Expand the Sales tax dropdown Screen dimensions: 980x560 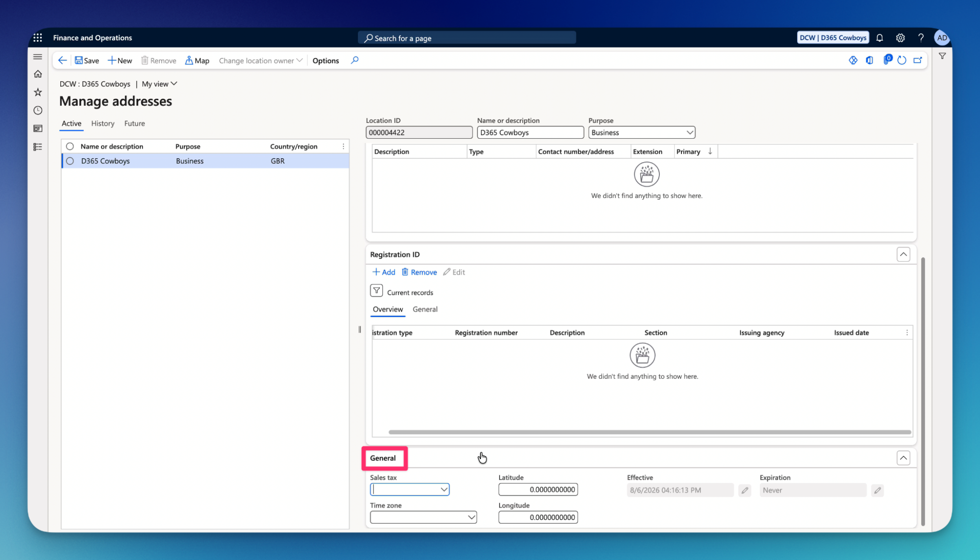pos(444,489)
